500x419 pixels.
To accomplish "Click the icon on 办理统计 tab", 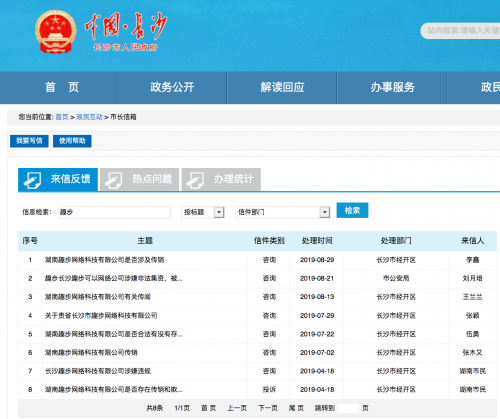I will pos(195,180).
